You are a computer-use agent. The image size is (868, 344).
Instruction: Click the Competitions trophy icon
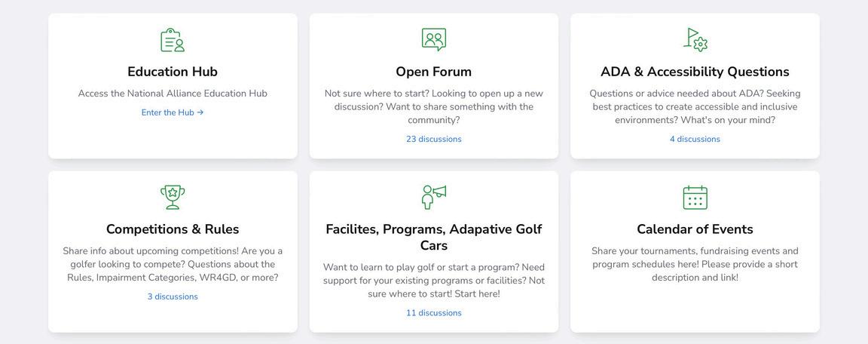173,197
